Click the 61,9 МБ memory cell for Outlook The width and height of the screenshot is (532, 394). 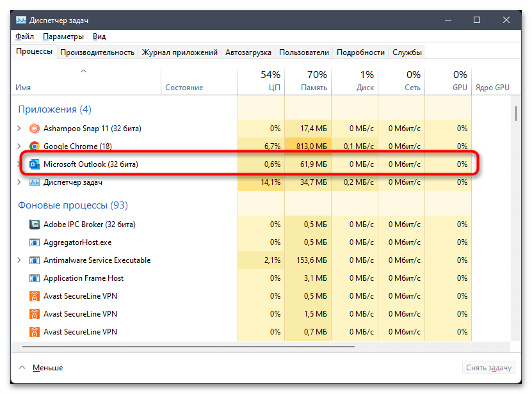point(308,164)
